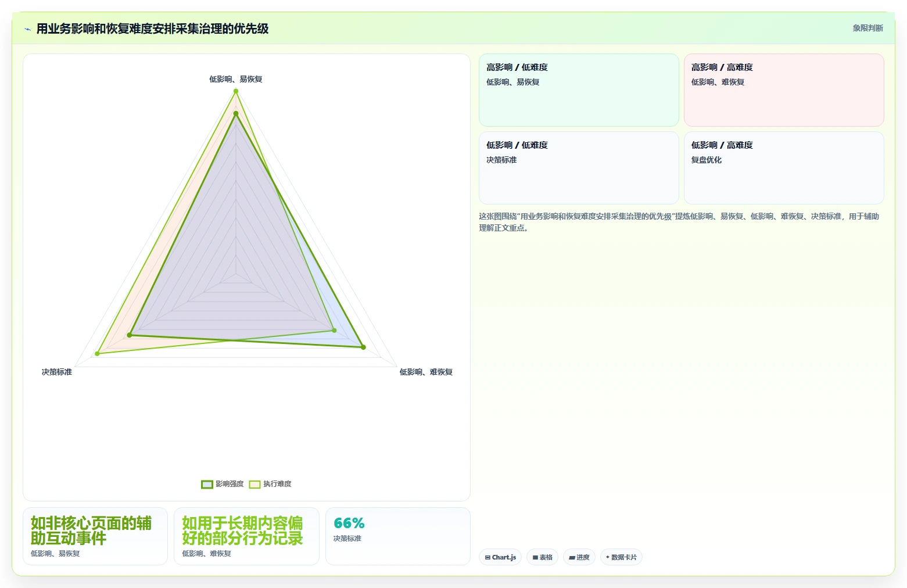This screenshot has width=907, height=588.
Task: Click 决策标准 text in 低影响 / 低难度 card
Action: (501, 160)
